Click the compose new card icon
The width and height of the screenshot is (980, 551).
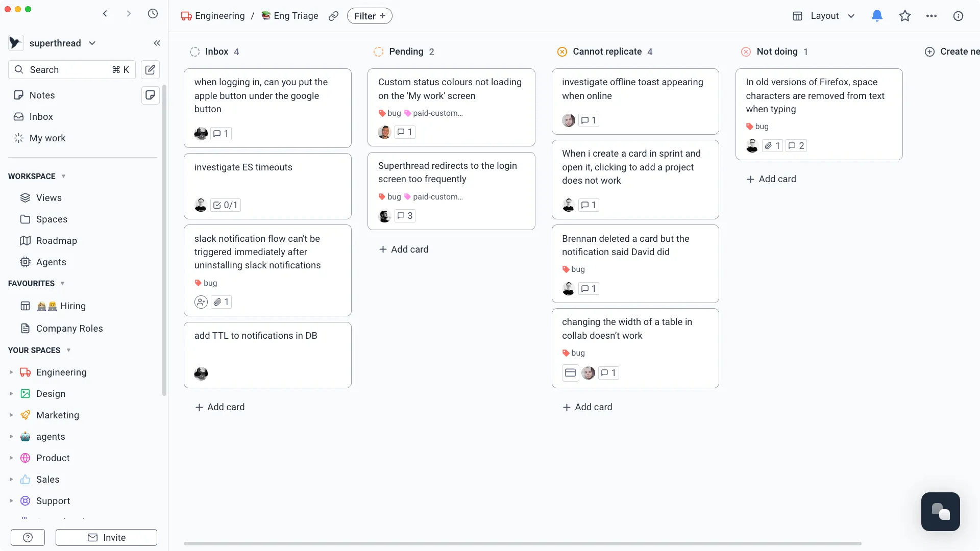[150, 70]
